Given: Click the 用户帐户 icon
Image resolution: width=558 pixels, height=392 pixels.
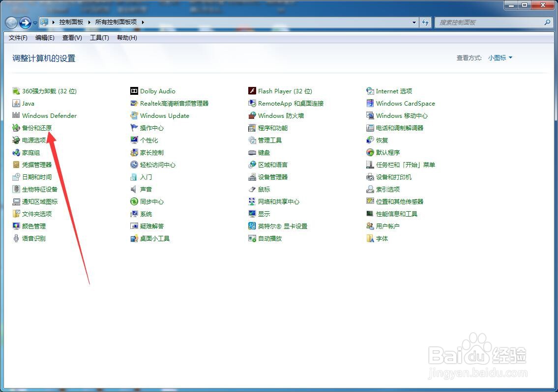Looking at the screenshot, I should click(x=370, y=226).
